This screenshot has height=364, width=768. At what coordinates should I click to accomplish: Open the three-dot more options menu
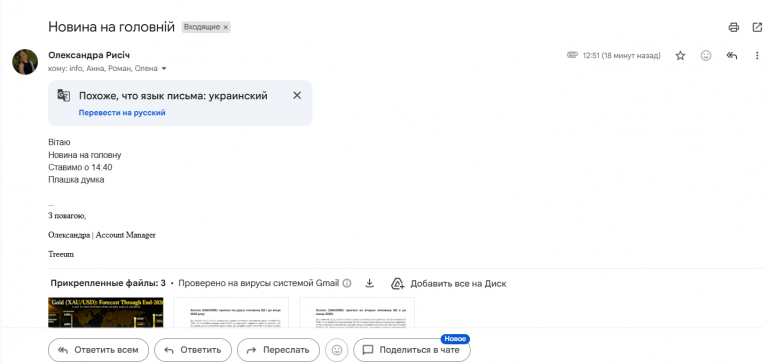point(757,56)
